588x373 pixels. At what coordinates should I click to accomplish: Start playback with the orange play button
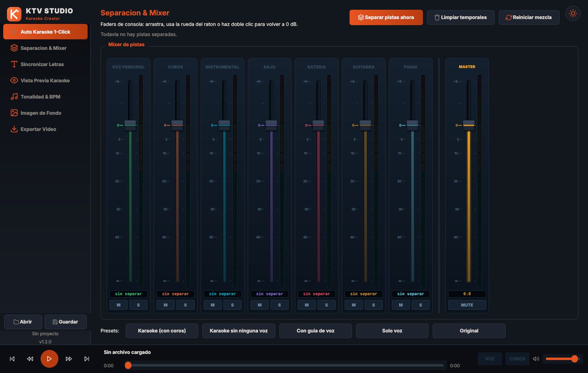coord(49,359)
